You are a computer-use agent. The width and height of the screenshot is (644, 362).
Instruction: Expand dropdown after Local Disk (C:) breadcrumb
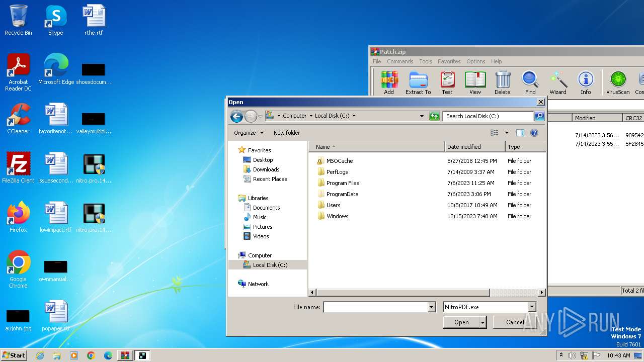(354, 116)
